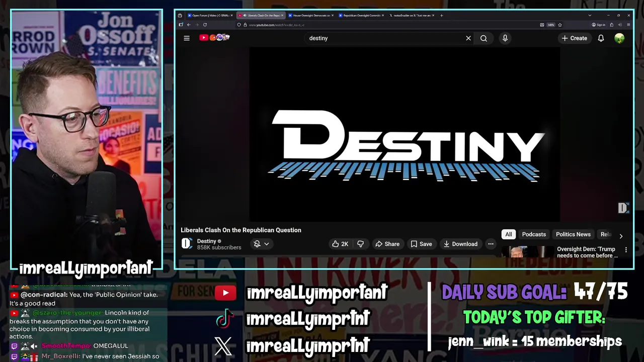Go forward with the browser forward arrow

pos(197,25)
